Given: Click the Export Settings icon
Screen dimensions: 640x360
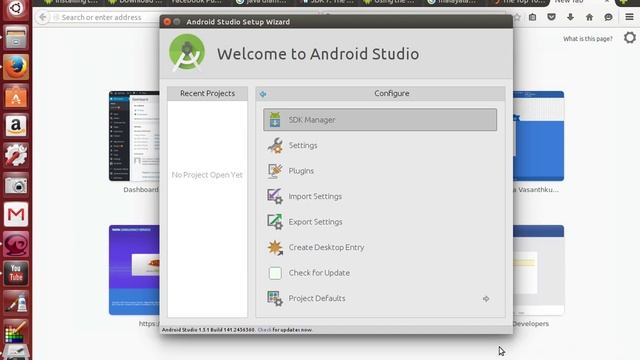Looking at the screenshot, I should click(x=275, y=222).
